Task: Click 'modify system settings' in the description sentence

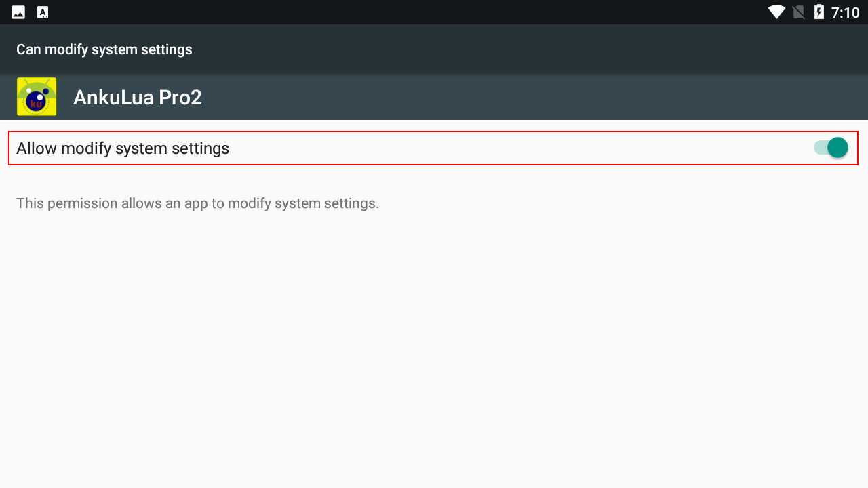Action: pyautogui.click(x=302, y=203)
